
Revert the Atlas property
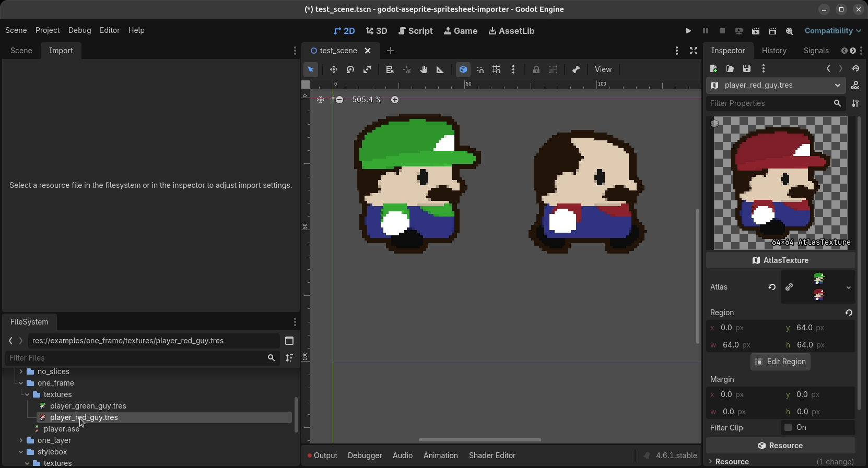coord(772,287)
